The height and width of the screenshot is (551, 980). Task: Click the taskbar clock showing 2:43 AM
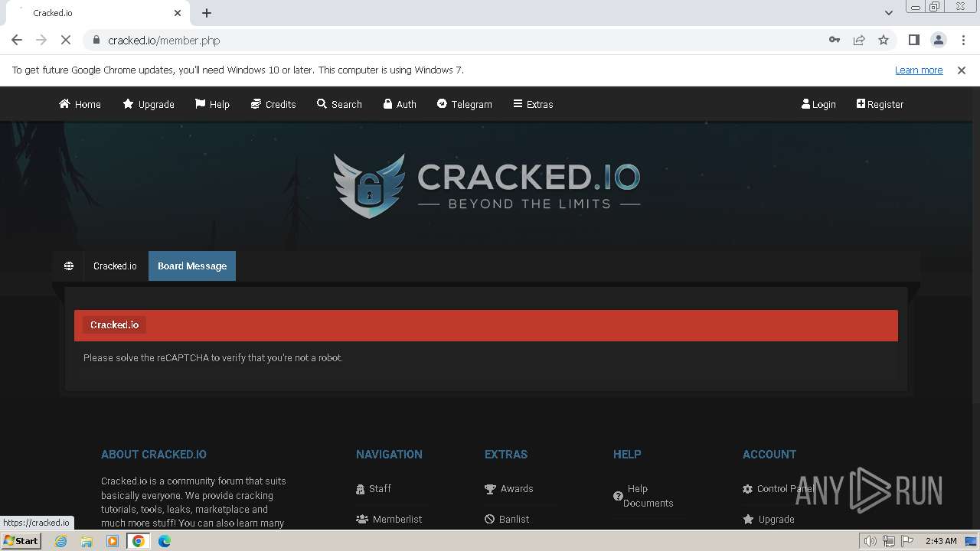(941, 541)
